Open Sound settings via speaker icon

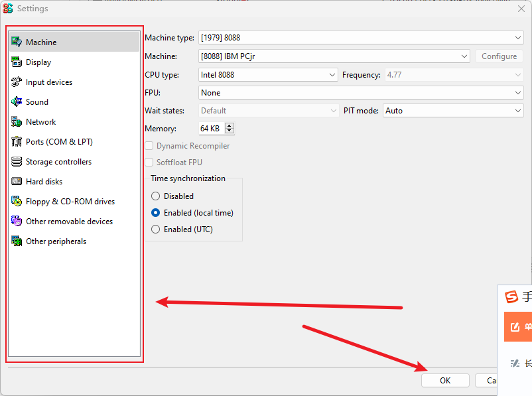tap(17, 102)
